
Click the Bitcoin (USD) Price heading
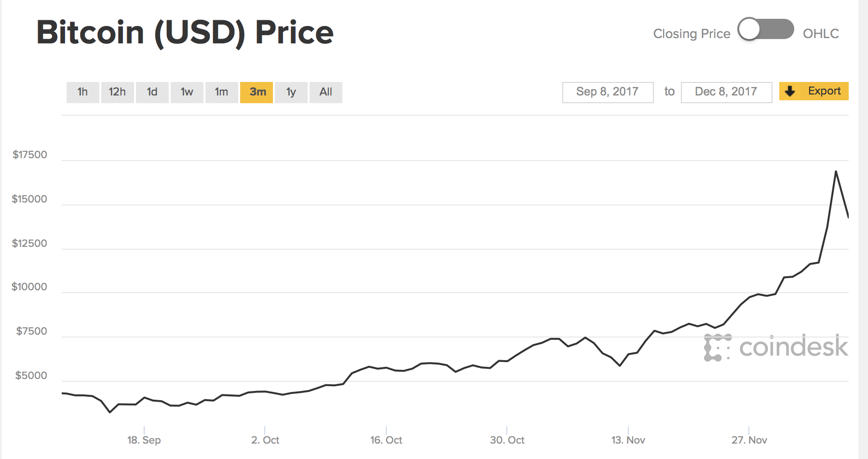pos(185,33)
